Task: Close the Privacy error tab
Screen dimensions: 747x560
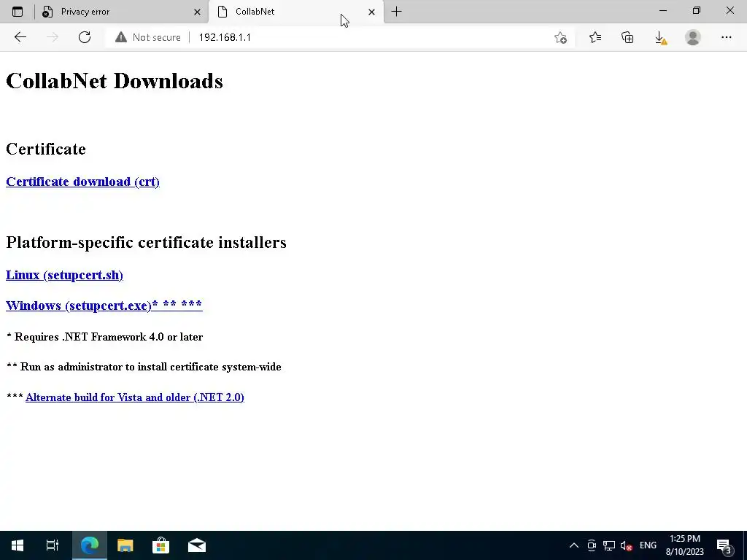Action: (197, 12)
